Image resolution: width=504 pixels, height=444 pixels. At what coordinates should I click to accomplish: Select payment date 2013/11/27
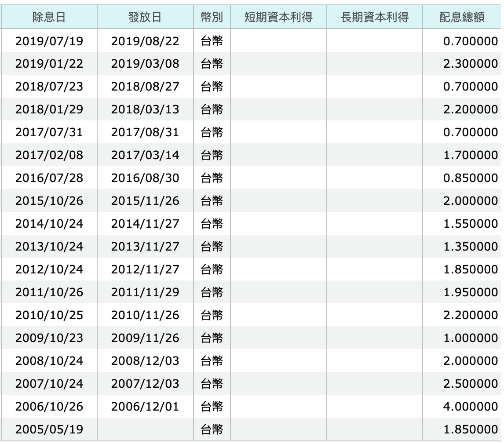tap(145, 246)
